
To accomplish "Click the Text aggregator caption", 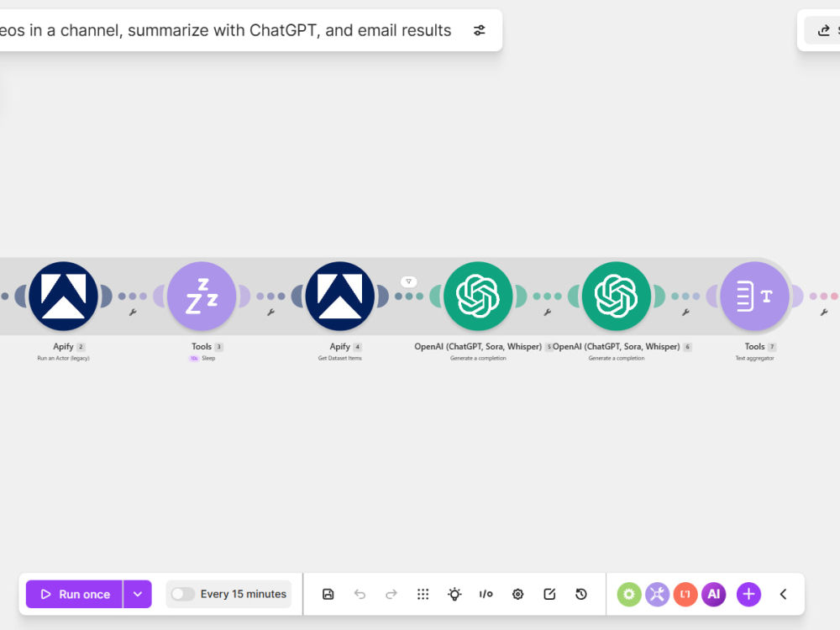I will (x=754, y=359).
